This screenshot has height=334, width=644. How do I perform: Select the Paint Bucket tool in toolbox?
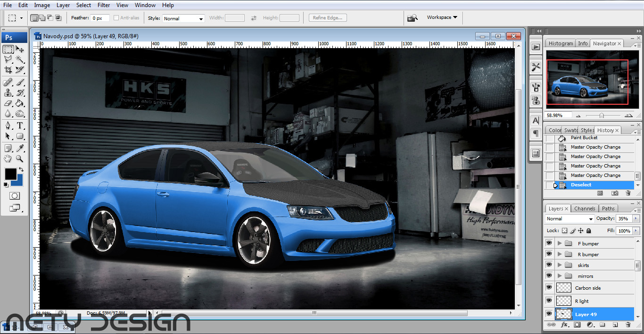20,103
